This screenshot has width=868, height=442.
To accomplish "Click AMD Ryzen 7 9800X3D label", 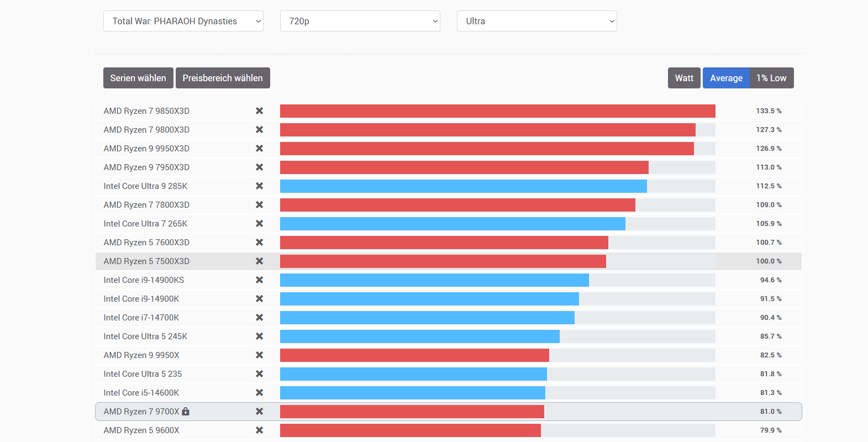I will [x=146, y=130].
